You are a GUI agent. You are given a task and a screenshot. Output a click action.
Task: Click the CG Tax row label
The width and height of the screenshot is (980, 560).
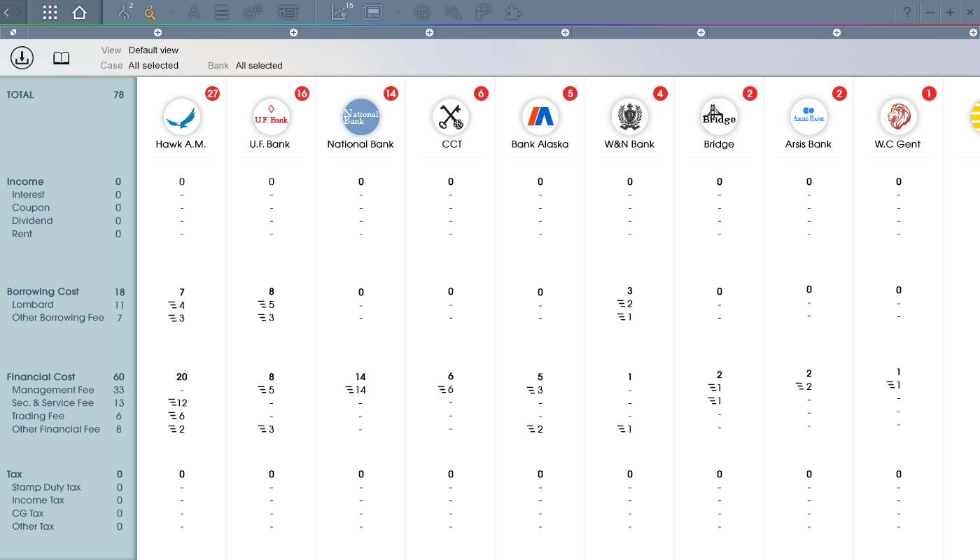28,514
